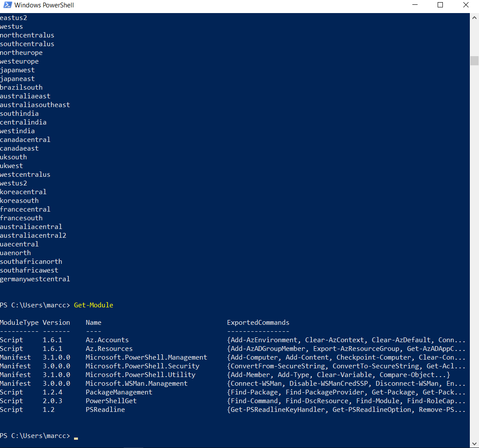The image size is (479, 448).
Task: Select the eastus2 region text
Action: [x=13, y=17]
